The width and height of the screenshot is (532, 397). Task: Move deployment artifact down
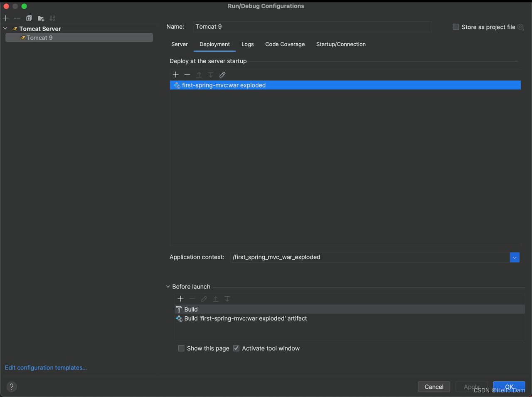(x=211, y=74)
